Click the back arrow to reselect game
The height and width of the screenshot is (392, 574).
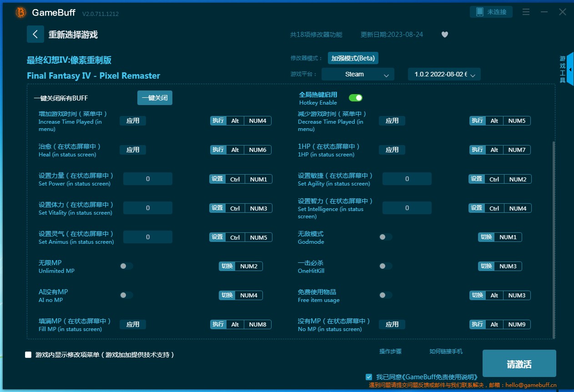tap(35, 35)
